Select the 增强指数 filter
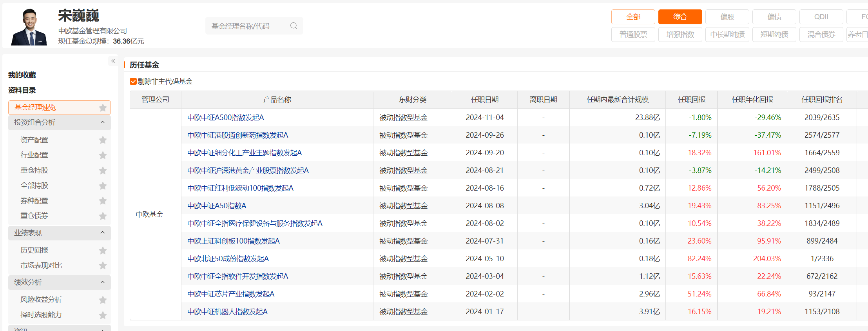868x331 pixels. click(x=680, y=35)
